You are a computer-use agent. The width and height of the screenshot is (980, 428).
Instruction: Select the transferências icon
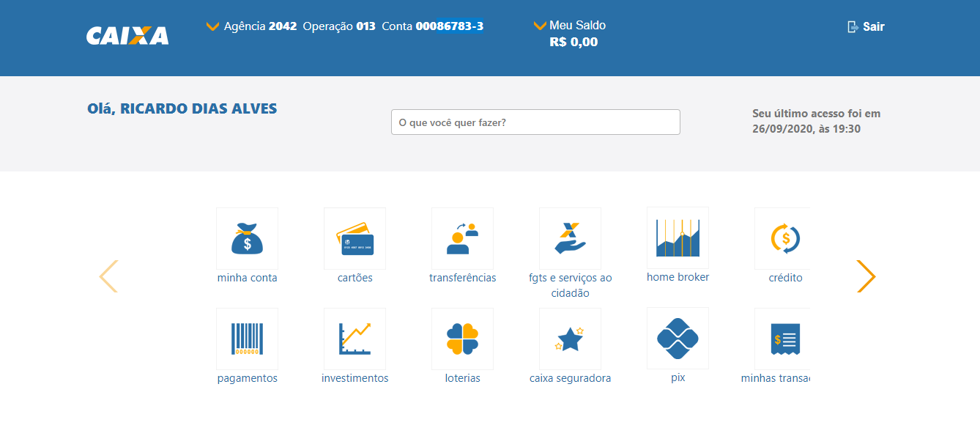[462, 239]
